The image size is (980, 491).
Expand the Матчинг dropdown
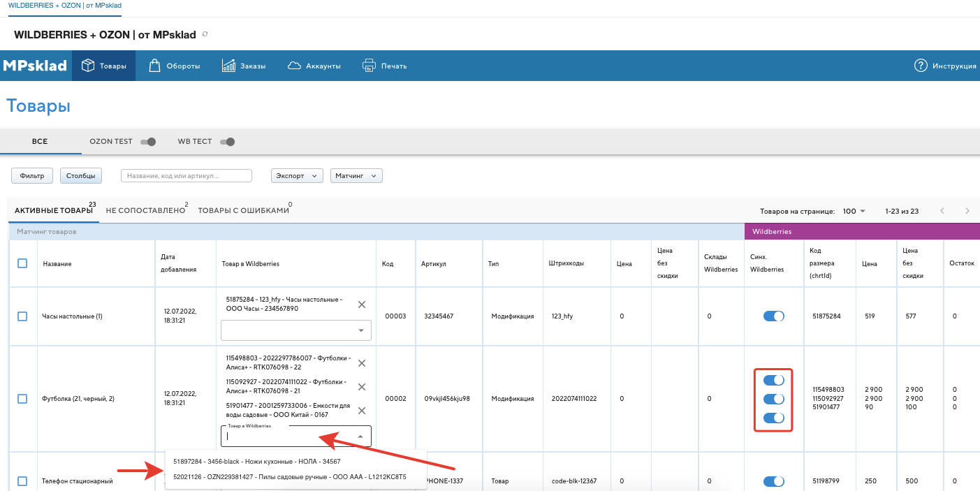click(356, 176)
